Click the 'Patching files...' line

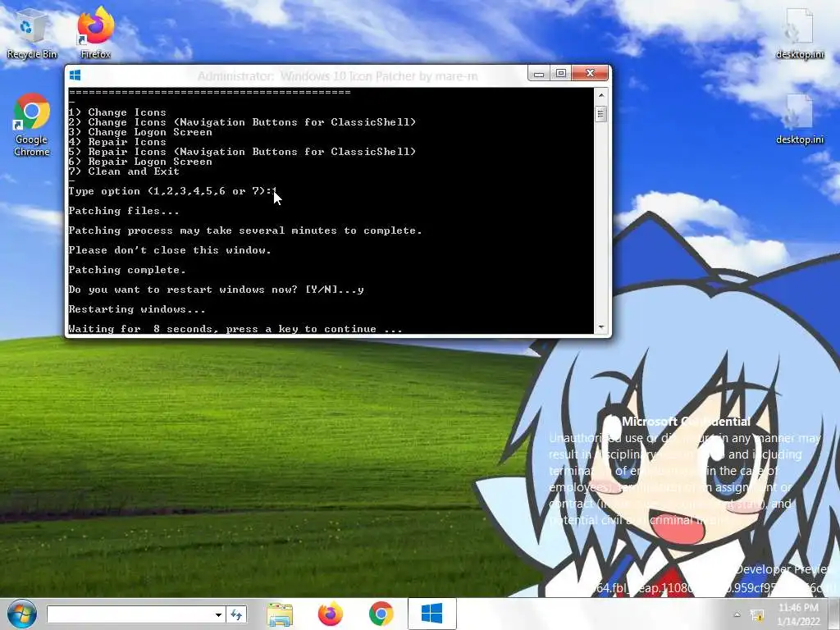click(124, 211)
